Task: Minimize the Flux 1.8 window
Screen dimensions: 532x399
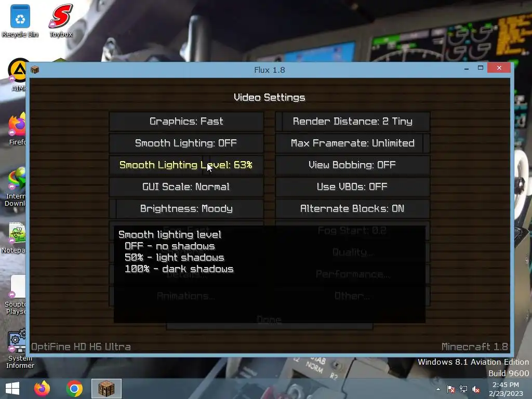Action: coord(467,68)
